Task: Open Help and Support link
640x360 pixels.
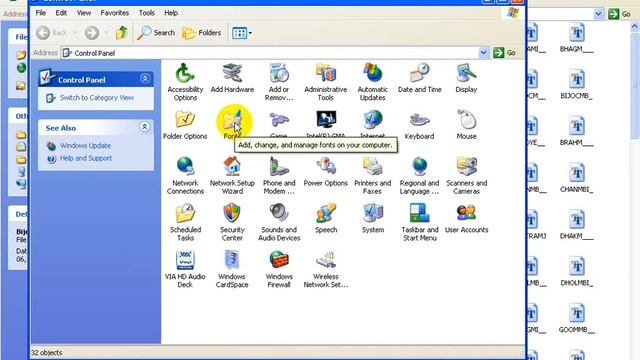Action: [x=86, y=158]
